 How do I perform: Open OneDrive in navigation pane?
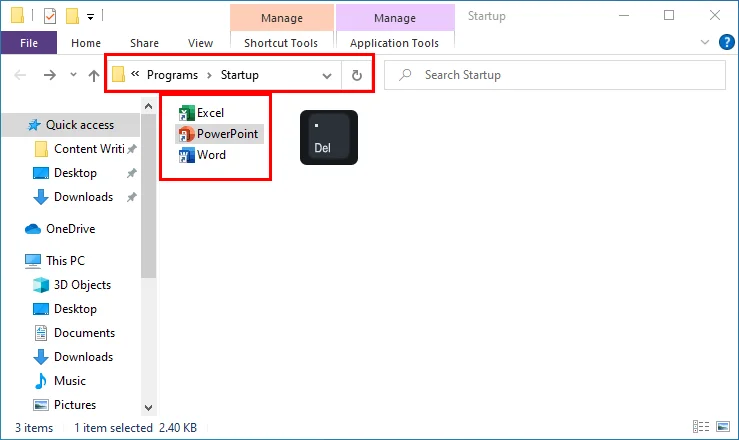[x=60, y=229]
